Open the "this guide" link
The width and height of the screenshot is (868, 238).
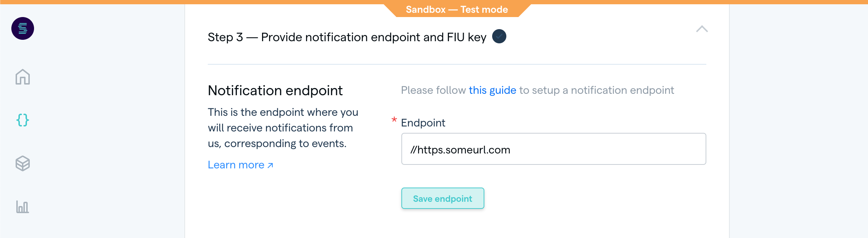click(492, 90)
